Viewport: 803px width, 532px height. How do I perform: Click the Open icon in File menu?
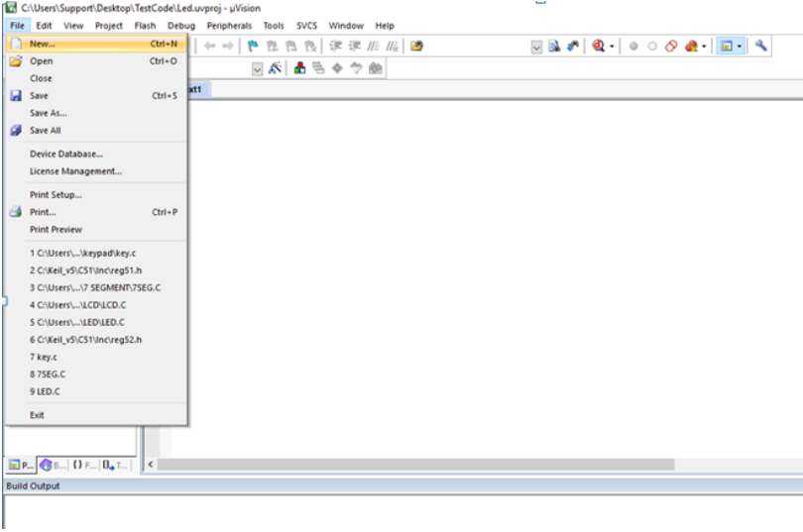point(16,61)
